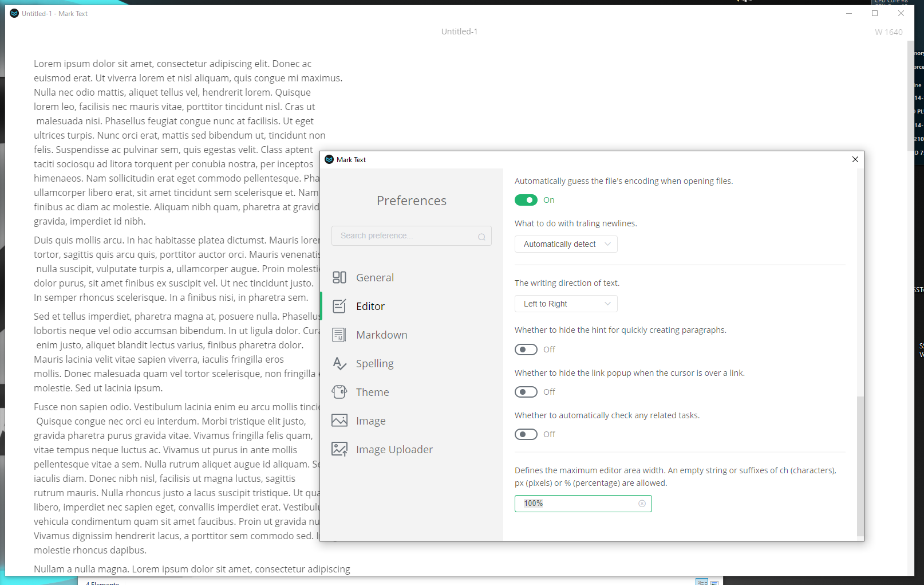The image size is (924, 585).
Task: Open the Image Uploader section icon
Action: (339, 449)
